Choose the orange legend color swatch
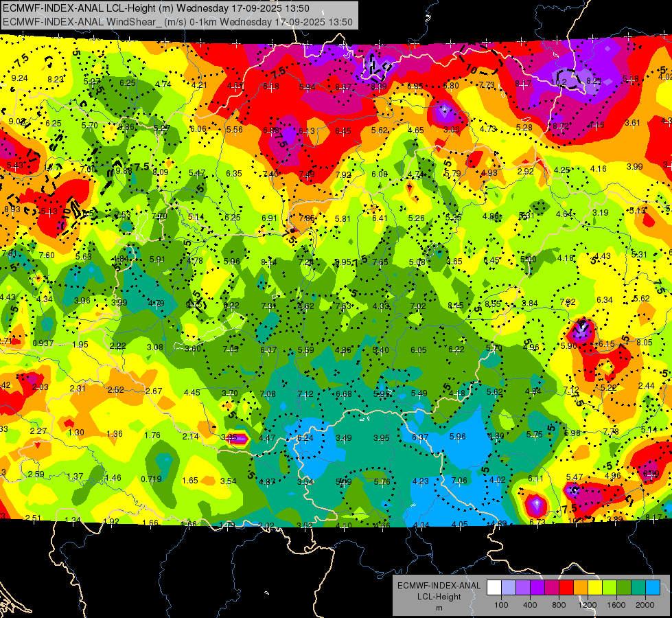 tap(581, 588)
